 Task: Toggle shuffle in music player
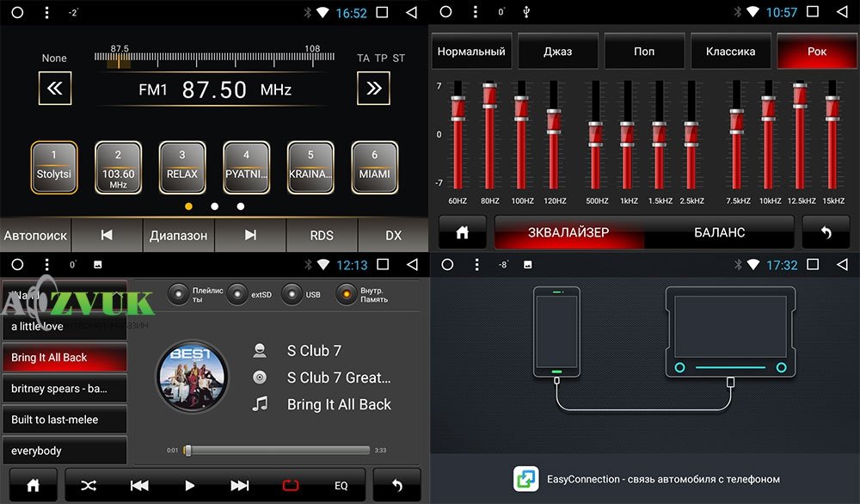coord(89,485)
